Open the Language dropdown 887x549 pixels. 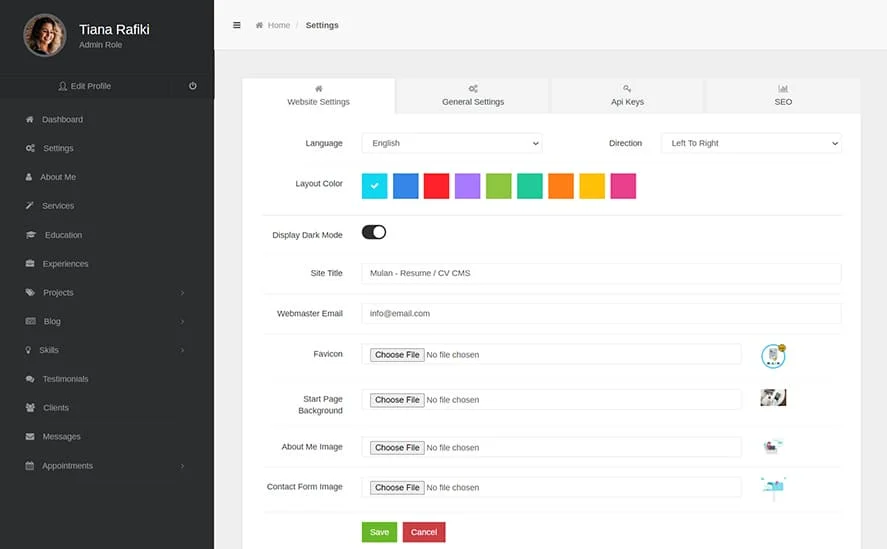tap(451, 144)
